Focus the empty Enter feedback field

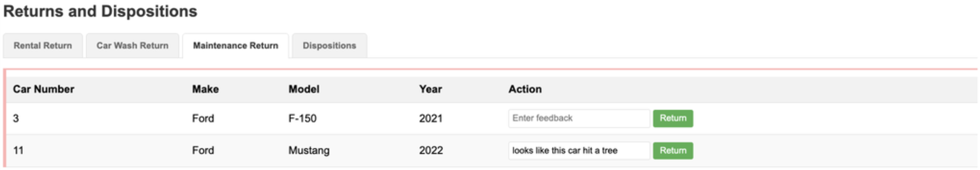pos(579,119)
